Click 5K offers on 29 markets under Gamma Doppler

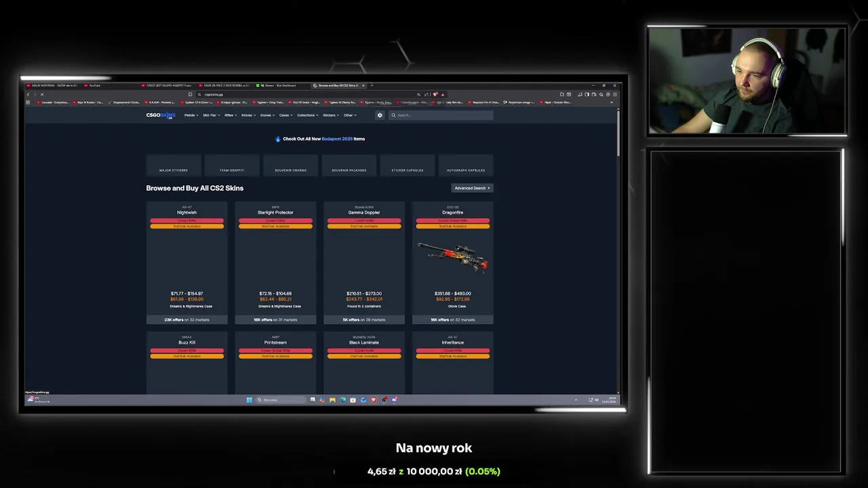coord(364,320)
